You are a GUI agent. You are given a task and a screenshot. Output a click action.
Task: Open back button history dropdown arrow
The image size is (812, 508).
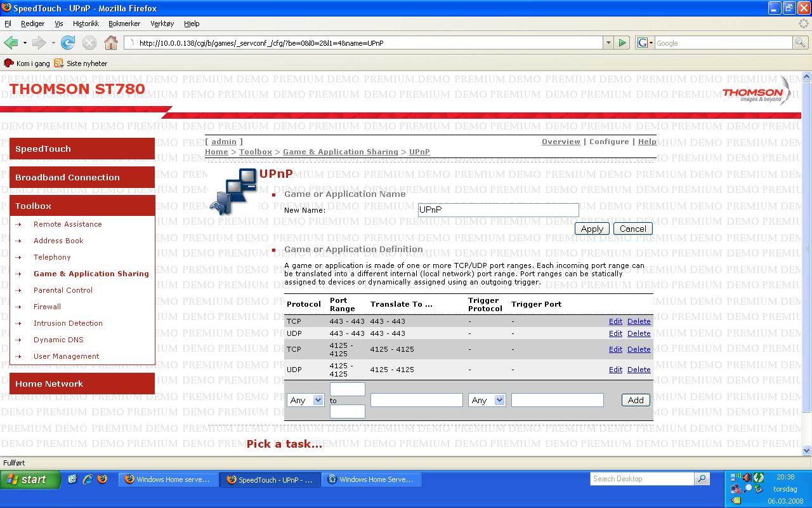pos(25,43)
